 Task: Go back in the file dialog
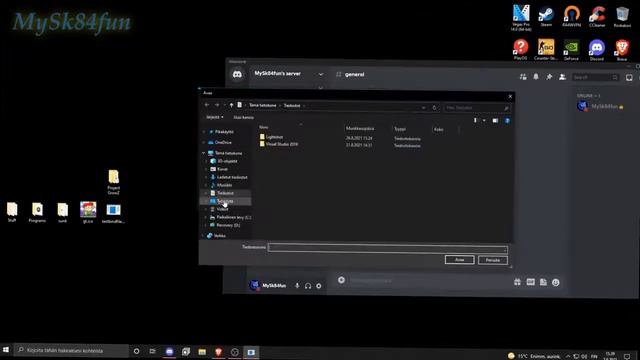207,105
